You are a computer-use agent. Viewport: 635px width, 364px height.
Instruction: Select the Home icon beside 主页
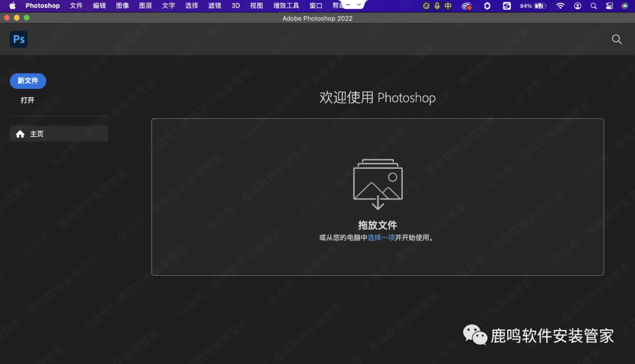[20, 133]
